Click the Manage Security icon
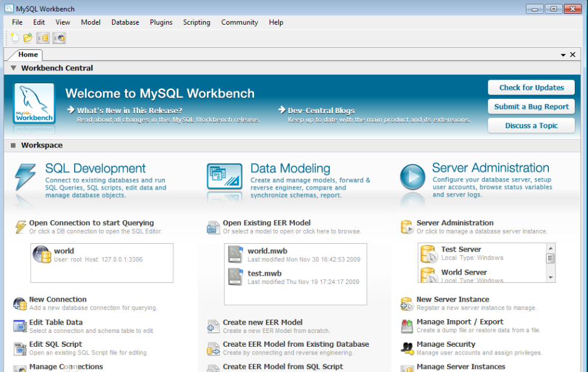The height and width of the screenshot is (372, 588). pyautogui.click(x=407, y=349)
